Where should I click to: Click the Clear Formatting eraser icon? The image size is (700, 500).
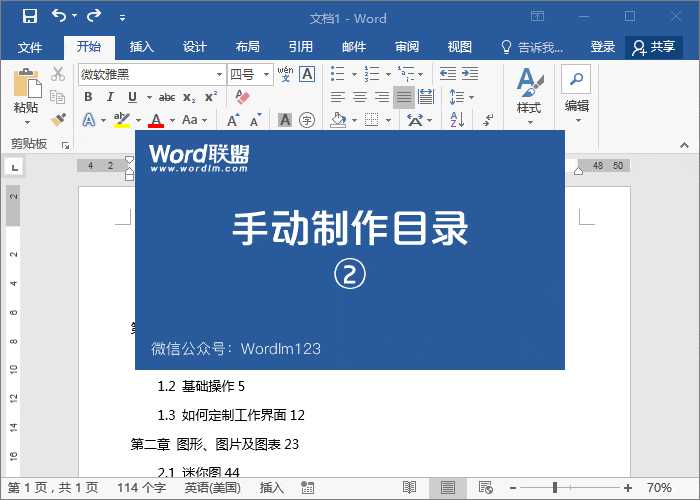pyautogui.click(x=240, y=97)
